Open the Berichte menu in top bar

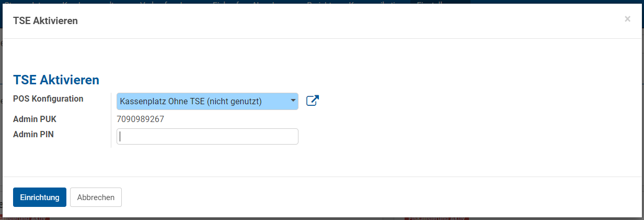(322, 2)
